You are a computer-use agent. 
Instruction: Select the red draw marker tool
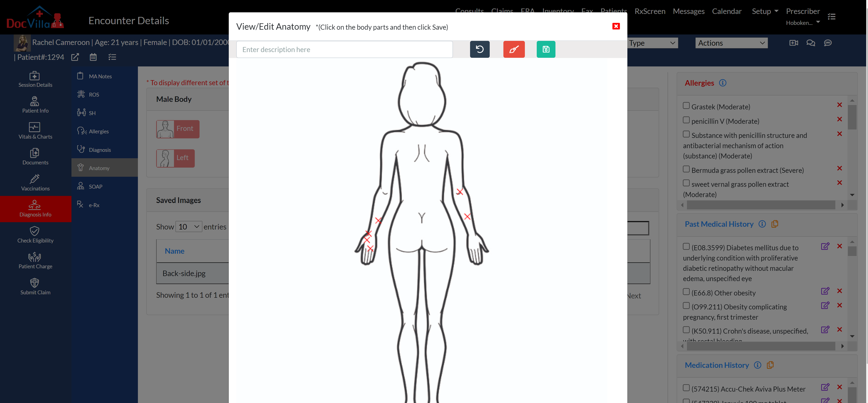(513, 49)
